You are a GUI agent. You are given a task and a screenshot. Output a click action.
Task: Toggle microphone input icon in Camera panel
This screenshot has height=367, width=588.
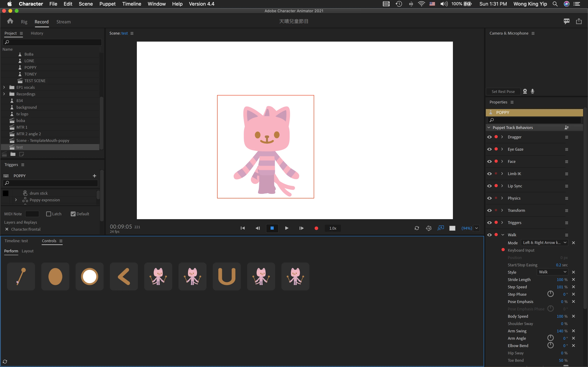pyautogui.click(x=532, y=91)
